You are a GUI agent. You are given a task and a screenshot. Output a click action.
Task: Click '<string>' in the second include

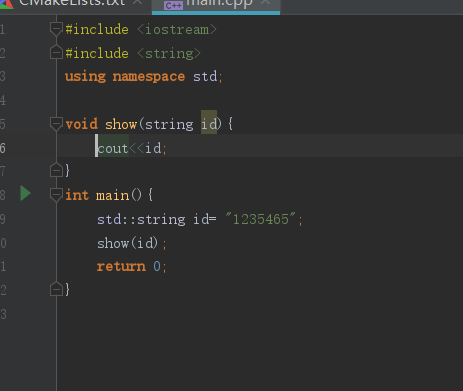point(169,53)
